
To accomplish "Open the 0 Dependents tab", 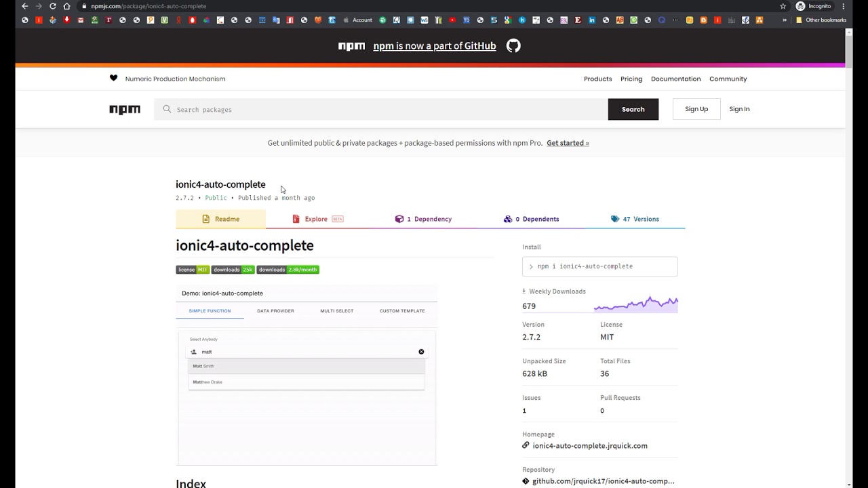I will click(532, 219).
